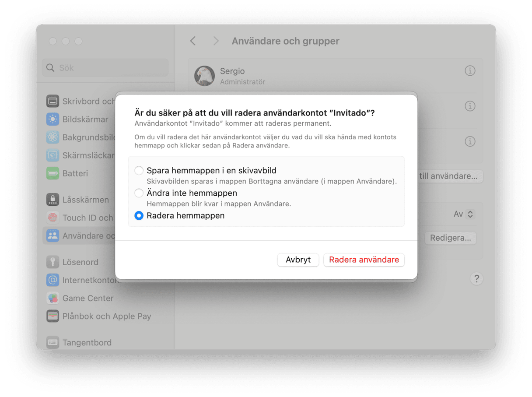This screenshot has width=532, height=397.
Task: Open Game Center in sidebar
Action: [87, 298]
